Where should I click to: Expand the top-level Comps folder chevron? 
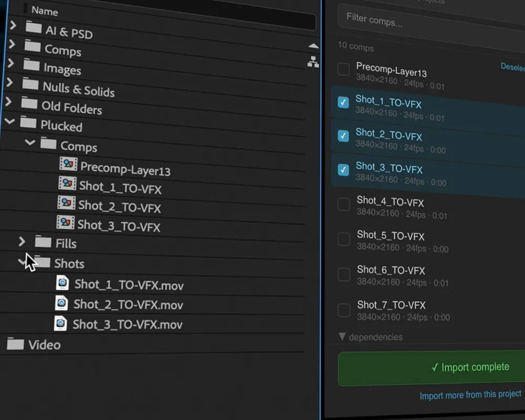click(x=12, y=44)
